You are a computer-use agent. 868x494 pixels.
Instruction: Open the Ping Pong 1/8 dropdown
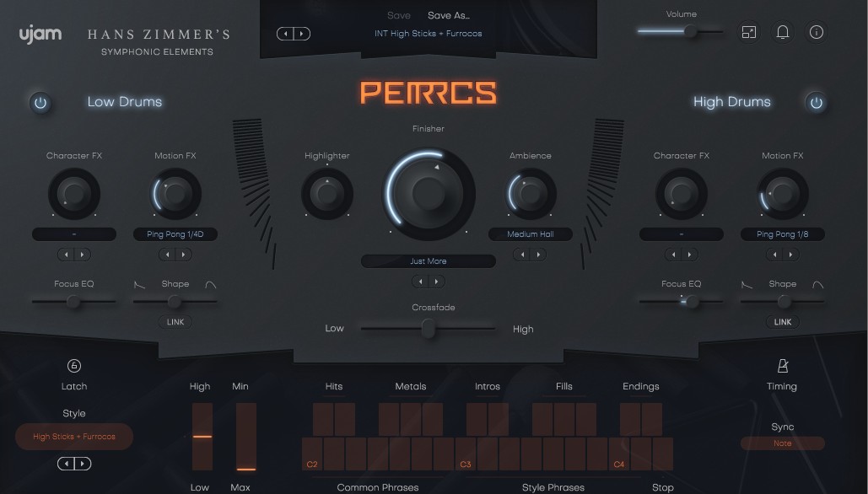pyautogui.click(x=783, y=234)
